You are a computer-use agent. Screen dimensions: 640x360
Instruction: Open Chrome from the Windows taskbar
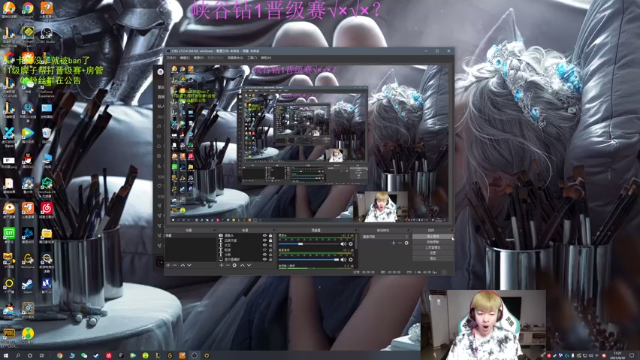pyautogui.click(x=60, y=356)
